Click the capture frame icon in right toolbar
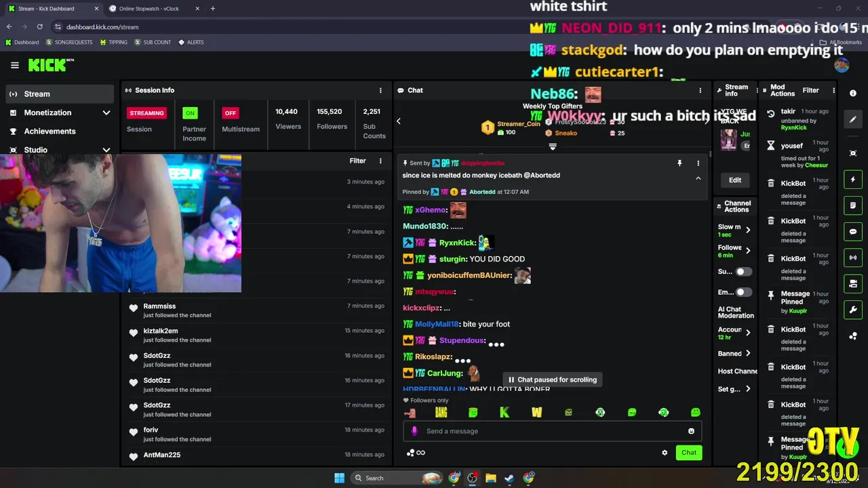The height and width of the screenshot is (488, 868). click(x=853, y=153)
